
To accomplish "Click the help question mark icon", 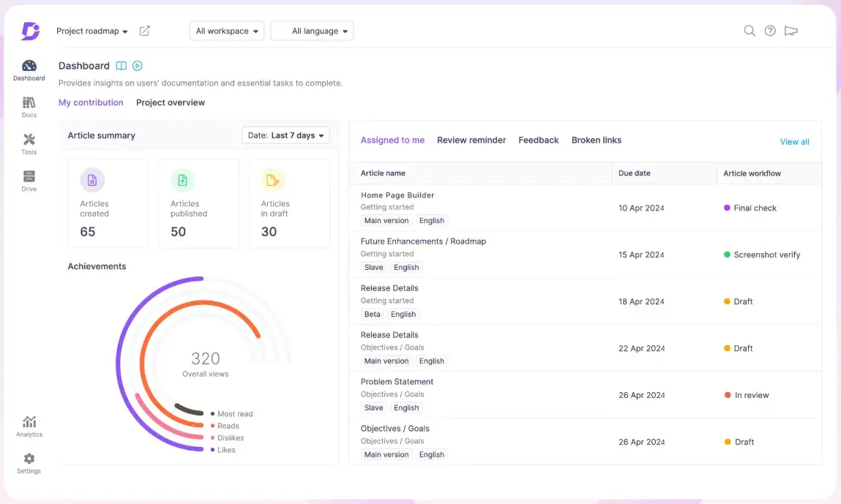I will click(x=770, y=31).
